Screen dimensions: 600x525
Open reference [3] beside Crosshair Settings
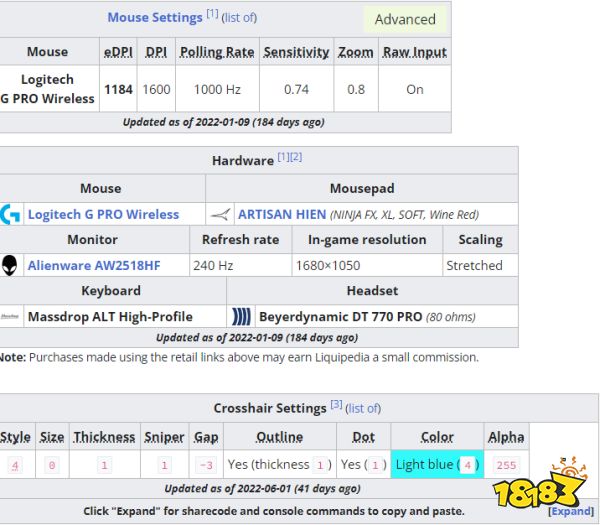point(336,404)
